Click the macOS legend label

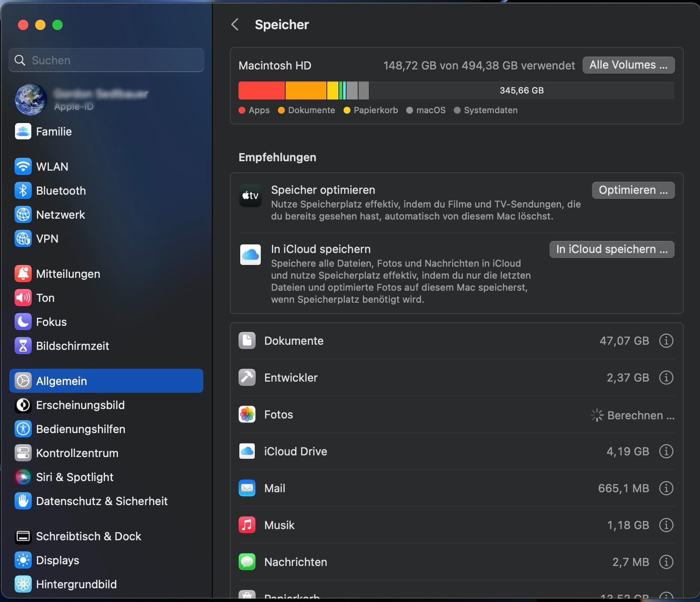(431, 110)
